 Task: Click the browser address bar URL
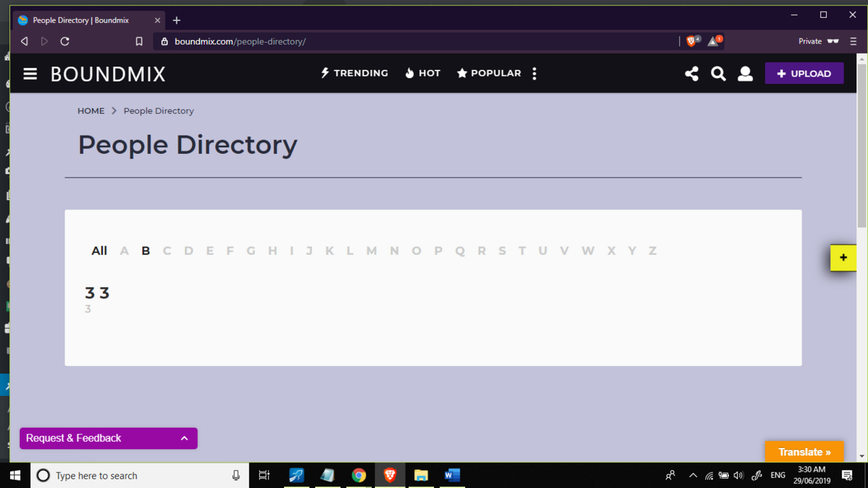point(240,41)
